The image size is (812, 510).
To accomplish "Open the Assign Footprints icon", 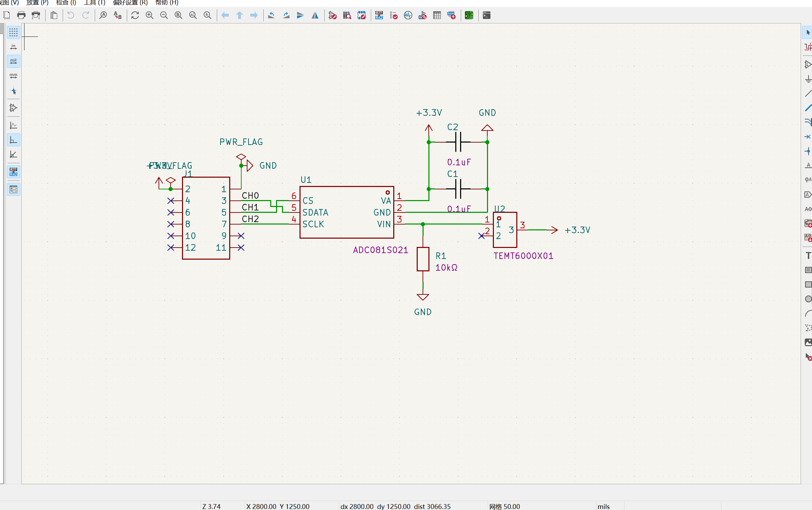I will point(423,15).
